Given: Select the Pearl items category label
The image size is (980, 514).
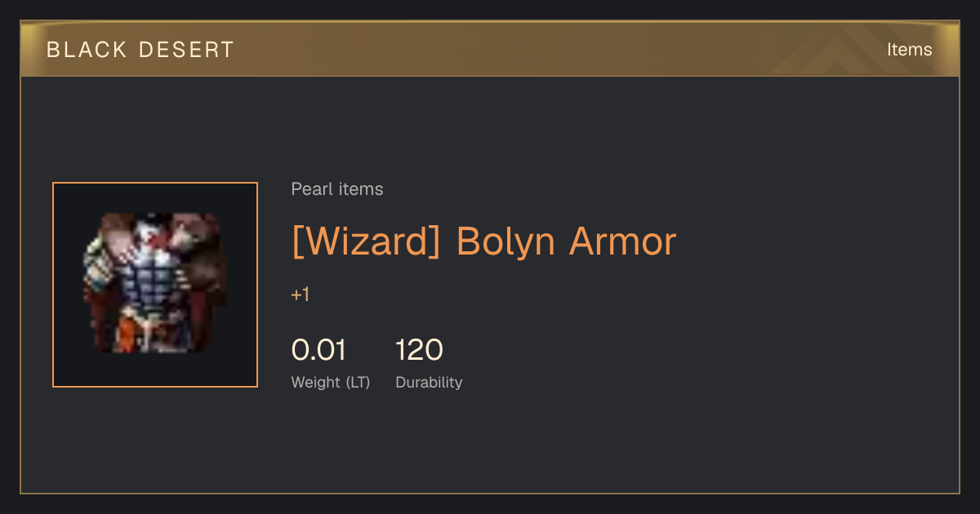Looking at the screenshot, I should coord(337,189).
